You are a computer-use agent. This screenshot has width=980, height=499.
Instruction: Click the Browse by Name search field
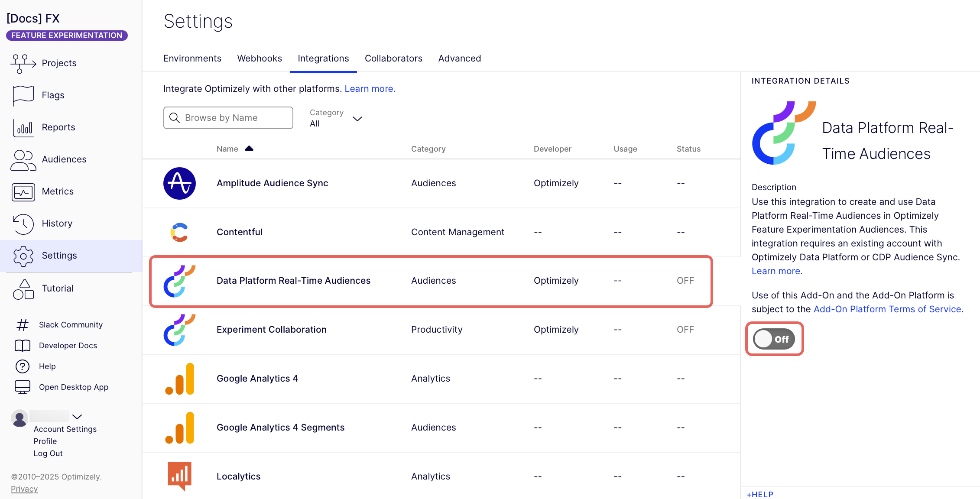(x=228, y=118)
